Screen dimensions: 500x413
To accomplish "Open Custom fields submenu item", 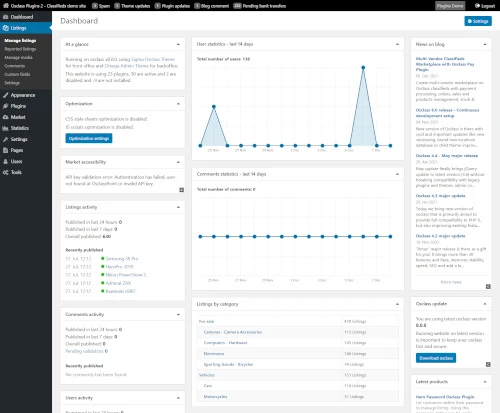I will pyautogui.click(x=17, y=74).
